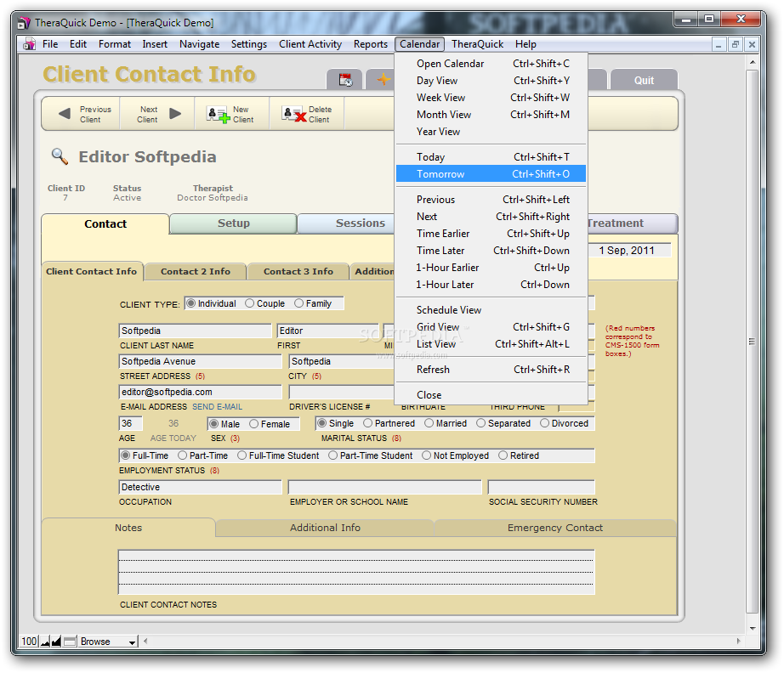Switch to the Setup tab
The width and height of the screenshot is (784, 673).
[x=234, y=223]
